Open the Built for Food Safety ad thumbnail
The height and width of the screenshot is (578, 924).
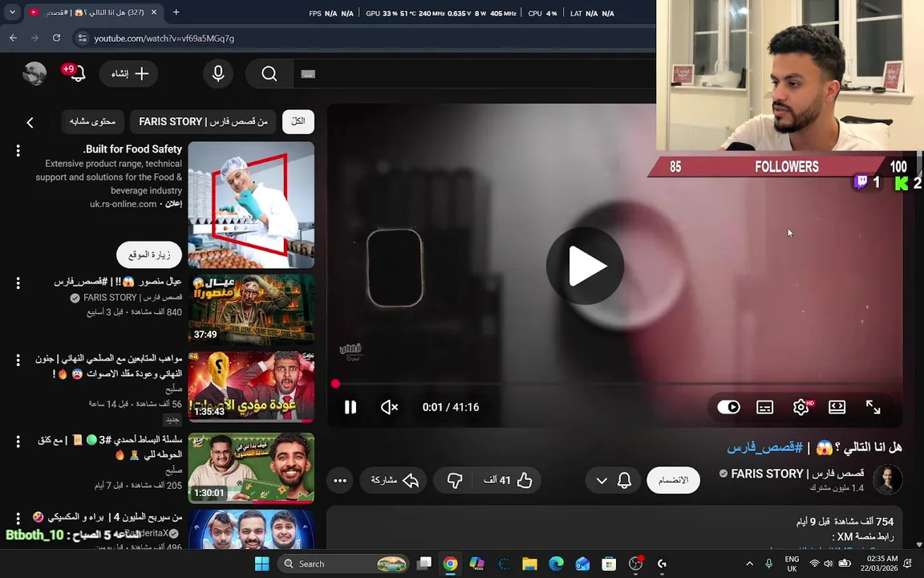251,206
